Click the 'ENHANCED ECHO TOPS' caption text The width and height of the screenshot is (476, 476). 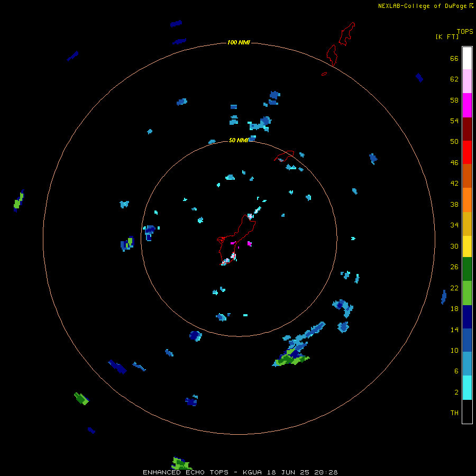tap(186, 472)
